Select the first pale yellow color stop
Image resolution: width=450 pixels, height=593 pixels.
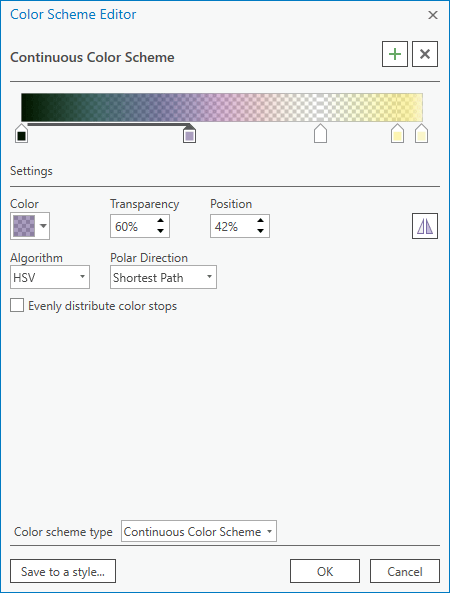pos(397,134)
